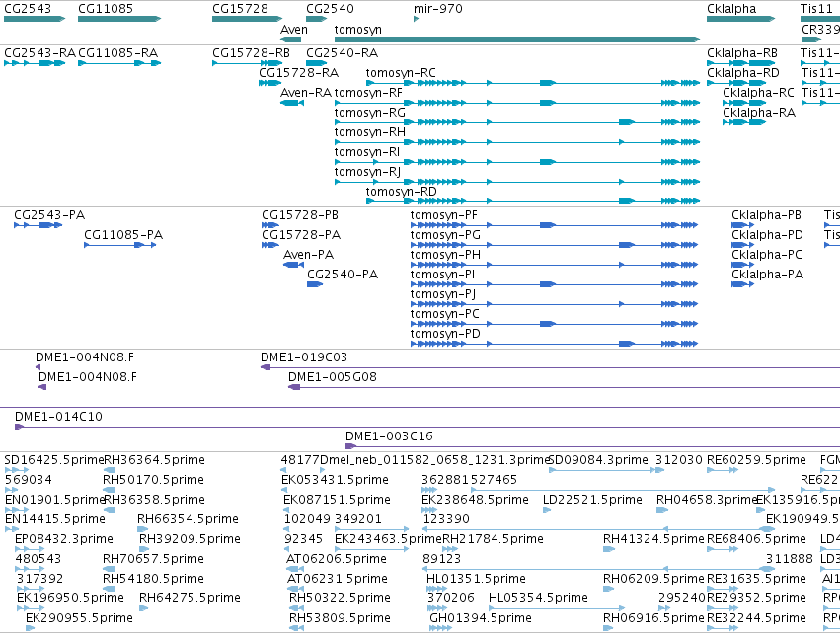Click transcript label tomosyn-RC
The image size is (840, 633).
click(401, 73)
